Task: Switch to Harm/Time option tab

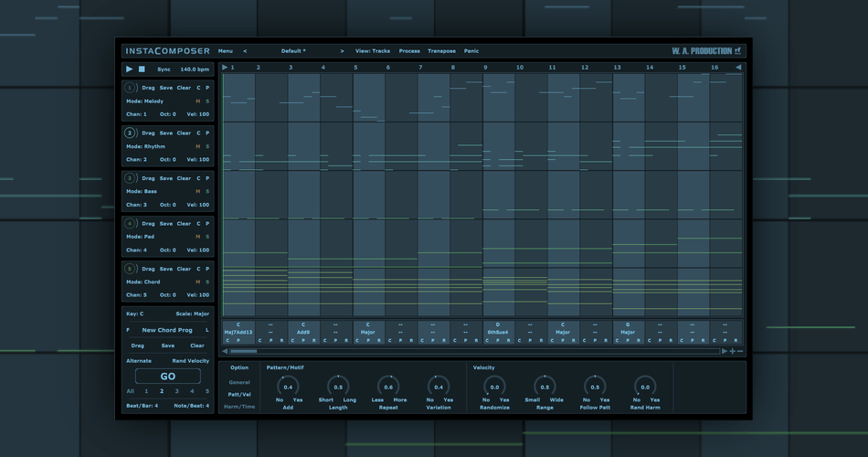Action: (x=239, y=407)
